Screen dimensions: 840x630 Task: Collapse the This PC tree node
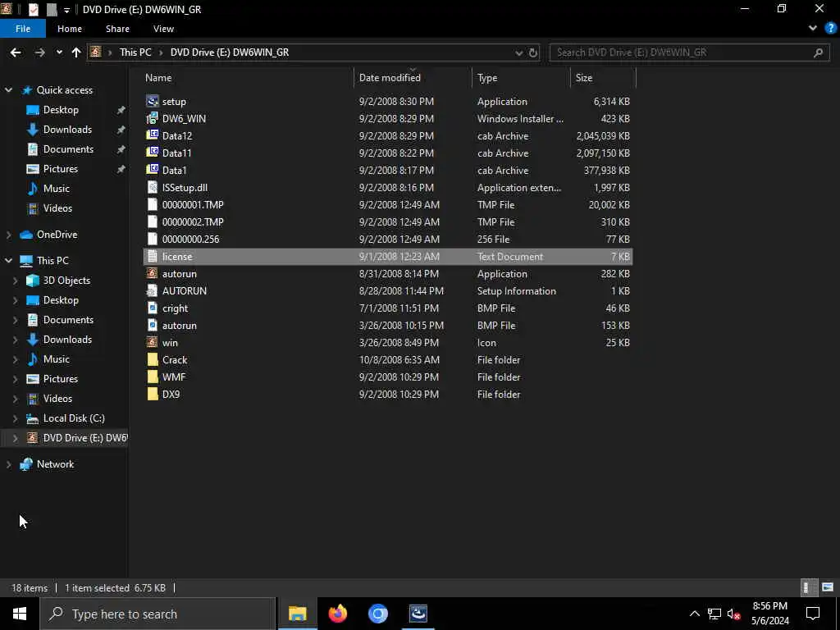[x=8, y=260]
